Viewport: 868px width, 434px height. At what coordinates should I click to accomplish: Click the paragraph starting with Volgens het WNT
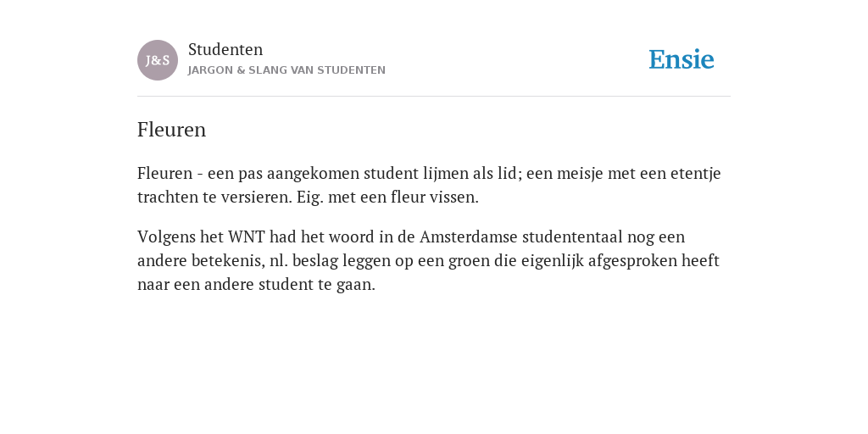428,260
